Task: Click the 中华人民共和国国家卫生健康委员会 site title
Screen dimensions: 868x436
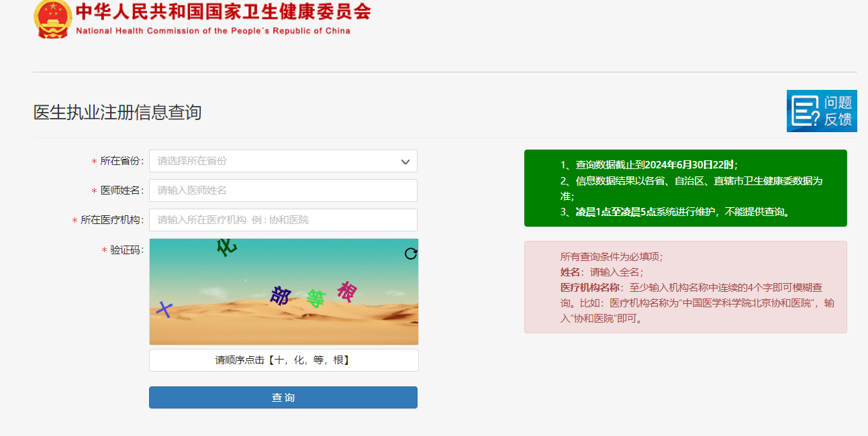Action: (223, 12)
